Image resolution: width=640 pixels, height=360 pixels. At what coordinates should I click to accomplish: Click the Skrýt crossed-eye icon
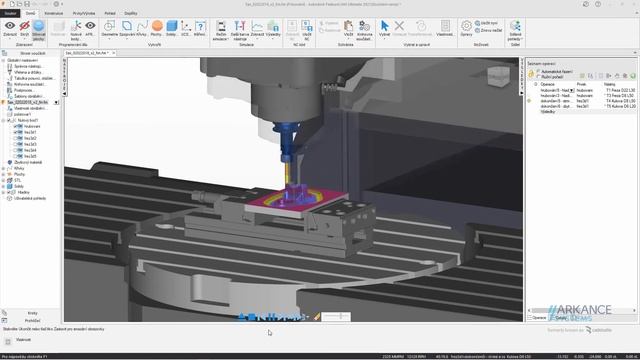24,26
